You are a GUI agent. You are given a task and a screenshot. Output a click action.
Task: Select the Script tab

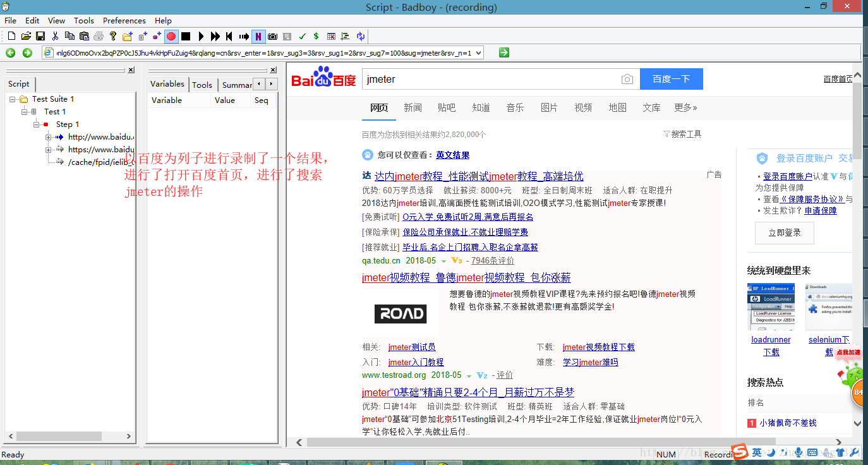19,83
